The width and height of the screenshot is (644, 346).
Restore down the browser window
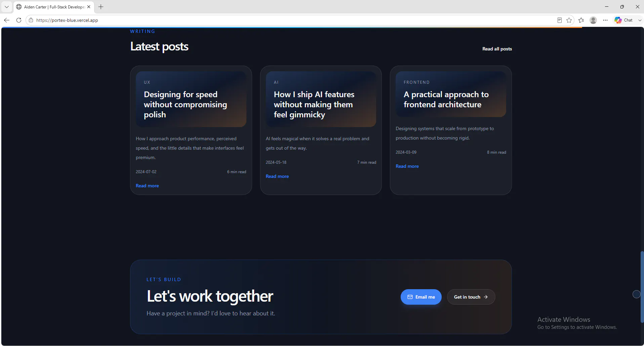[x=622, y=7]
